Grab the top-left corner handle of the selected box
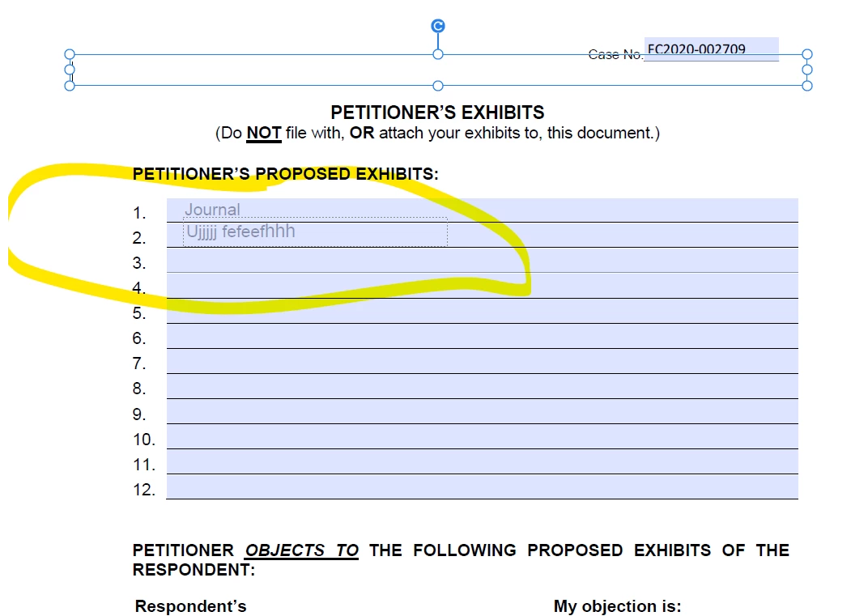The image size is (868, 616). (x=69, y=54)
